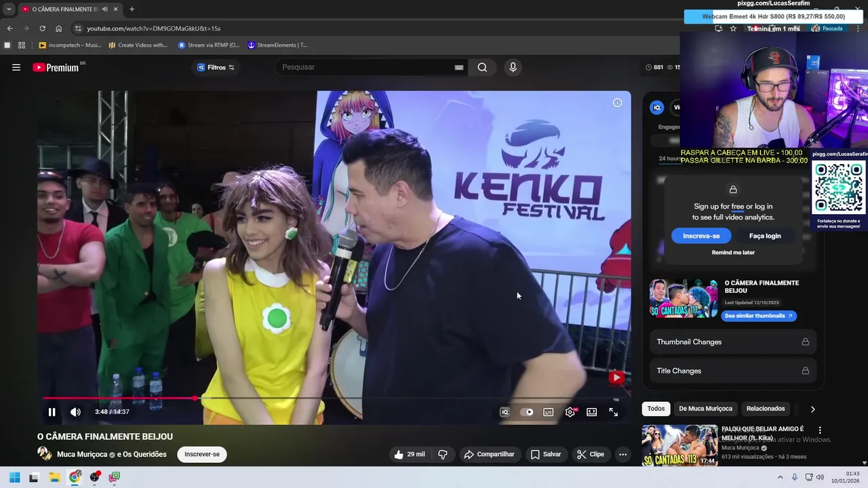This screenshot has height=488, width=868.
Task: Seek on the red video progress bar
Action: tap(334, 399)
